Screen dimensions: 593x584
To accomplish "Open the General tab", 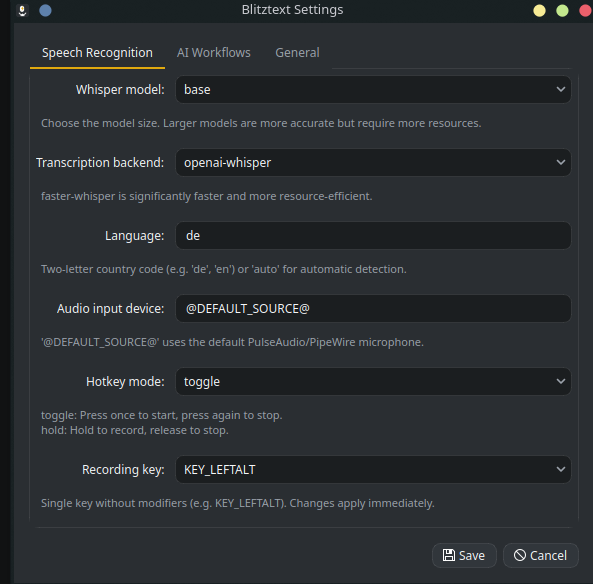I will tap(297, 53).
